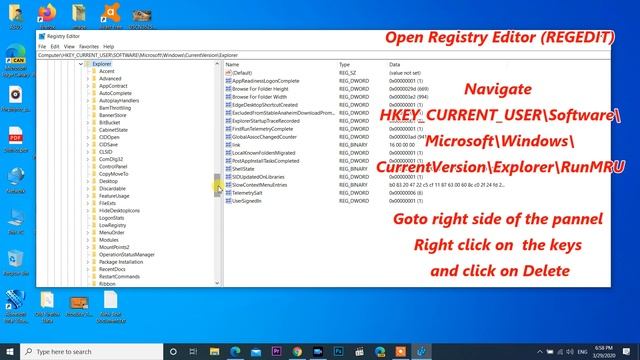
Task: Expand the MountPoints2 key
Action: (x=88, y=247)
